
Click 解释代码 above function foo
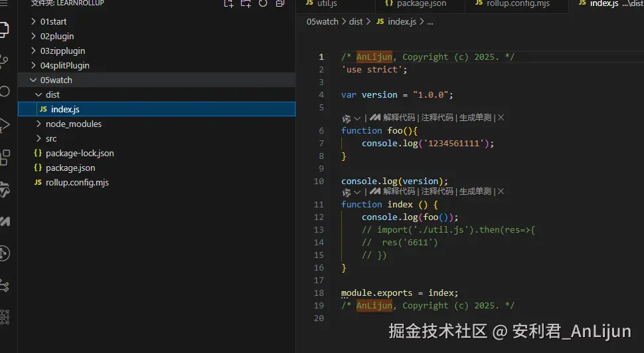[399, 118]
